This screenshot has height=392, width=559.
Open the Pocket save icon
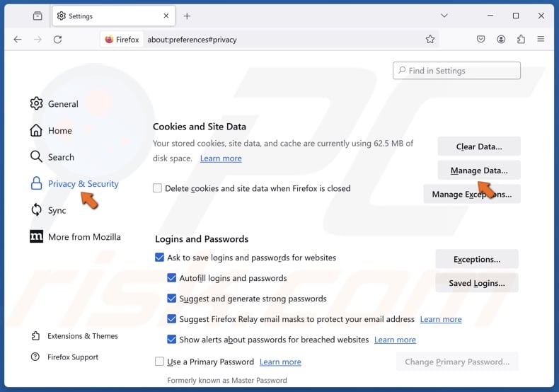coord(480,39)
